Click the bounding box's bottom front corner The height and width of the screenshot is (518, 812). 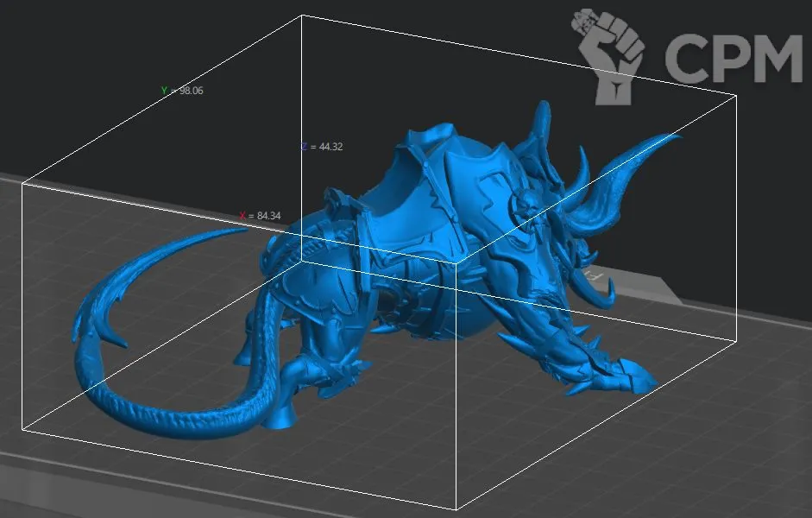tap(456, 509)
